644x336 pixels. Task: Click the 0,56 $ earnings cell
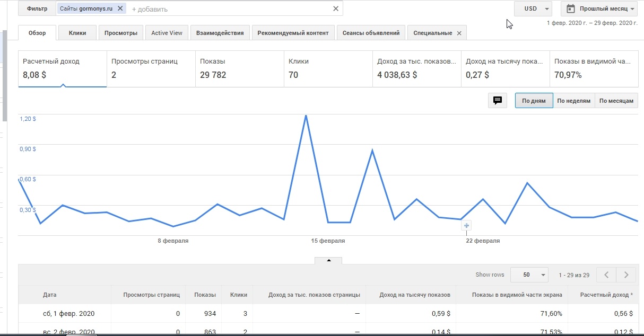(622, 314)
